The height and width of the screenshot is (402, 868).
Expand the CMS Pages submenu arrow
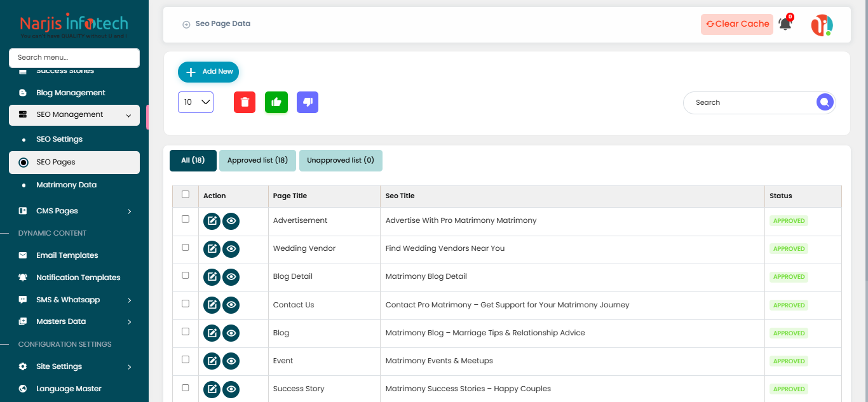(130, 211)
